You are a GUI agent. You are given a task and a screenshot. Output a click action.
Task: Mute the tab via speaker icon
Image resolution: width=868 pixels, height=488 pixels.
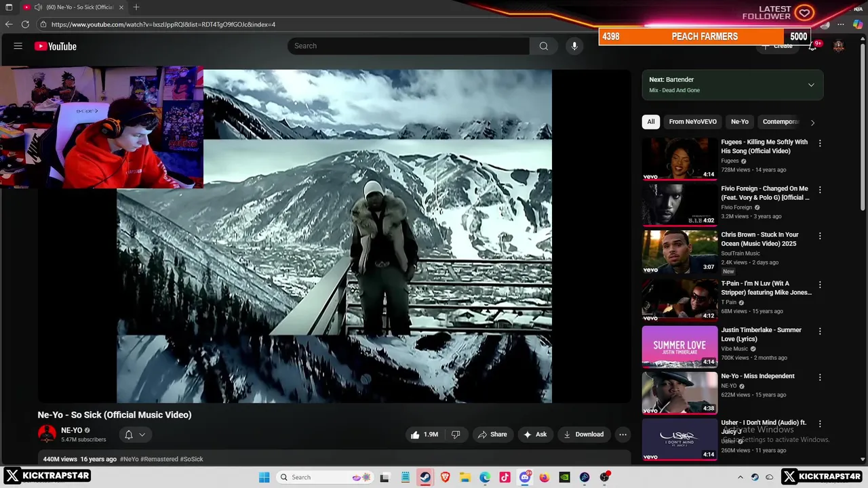[38, 7]
